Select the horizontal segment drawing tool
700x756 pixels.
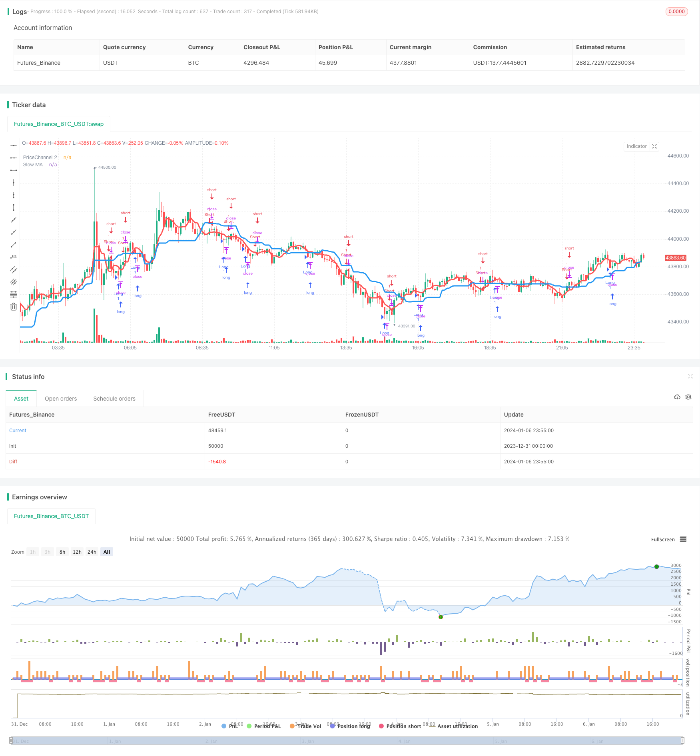(14, 170)
